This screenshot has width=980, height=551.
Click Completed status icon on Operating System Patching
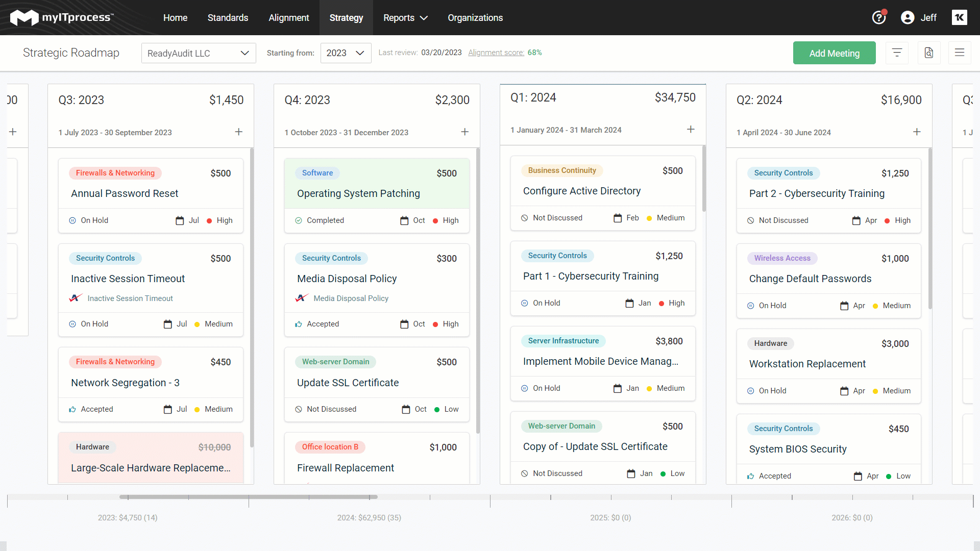click(299, 220)
